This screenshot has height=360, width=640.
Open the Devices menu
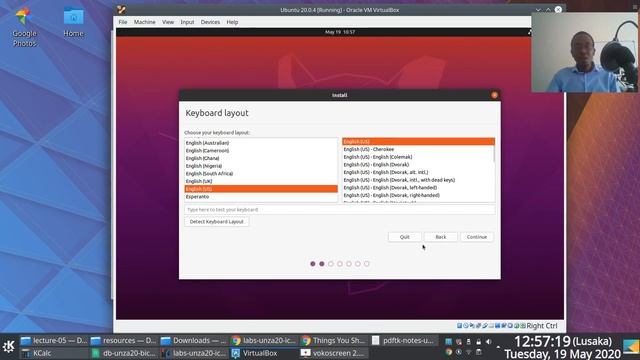point(210,22)
